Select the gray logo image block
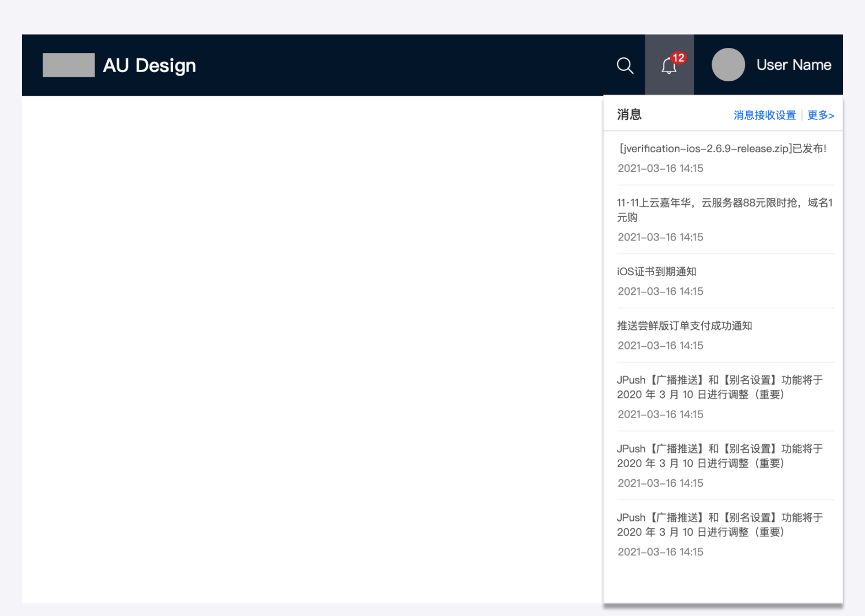This screenshot has height=616, width=865. 68,65
